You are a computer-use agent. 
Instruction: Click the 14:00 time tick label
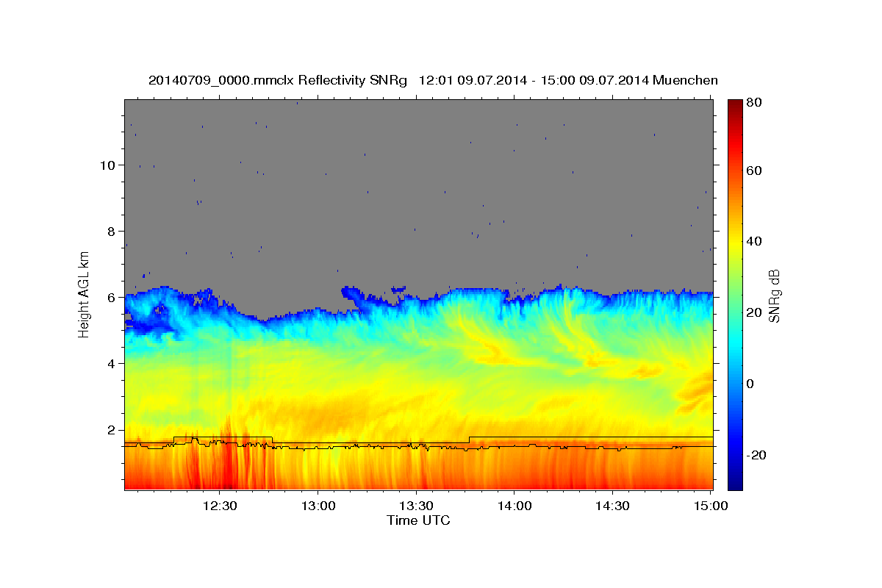coord(514,506)
